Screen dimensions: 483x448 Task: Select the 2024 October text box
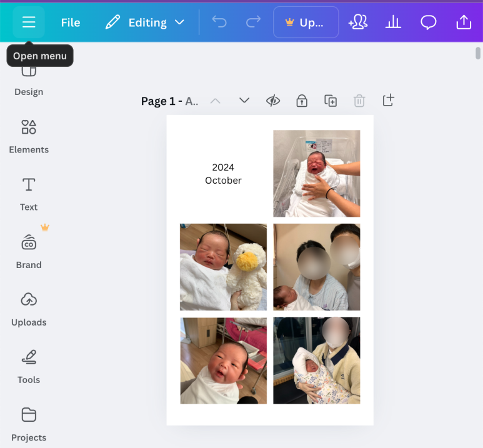click(x=223, y=174)
